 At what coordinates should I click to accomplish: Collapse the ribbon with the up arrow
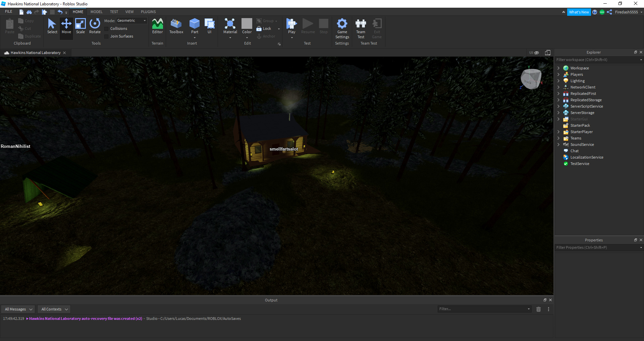pyautogui.click(x=563, y=12)
